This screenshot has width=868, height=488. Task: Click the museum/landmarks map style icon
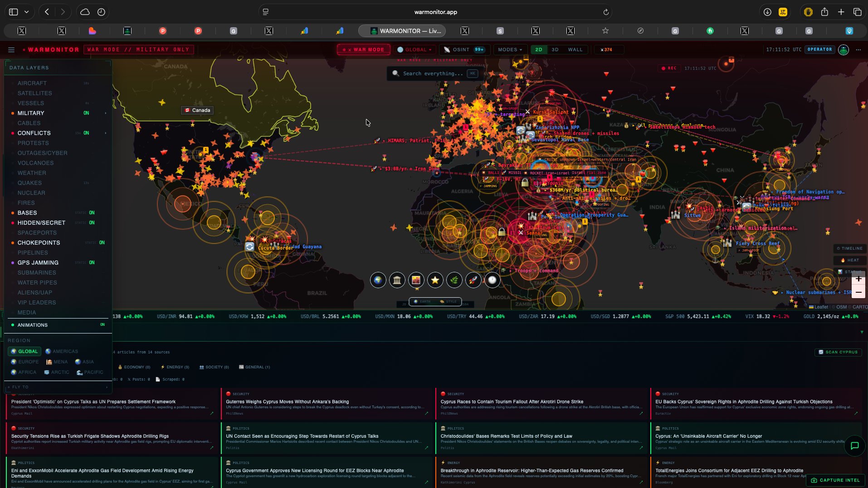pyautogui.click(x=397, y=280)
